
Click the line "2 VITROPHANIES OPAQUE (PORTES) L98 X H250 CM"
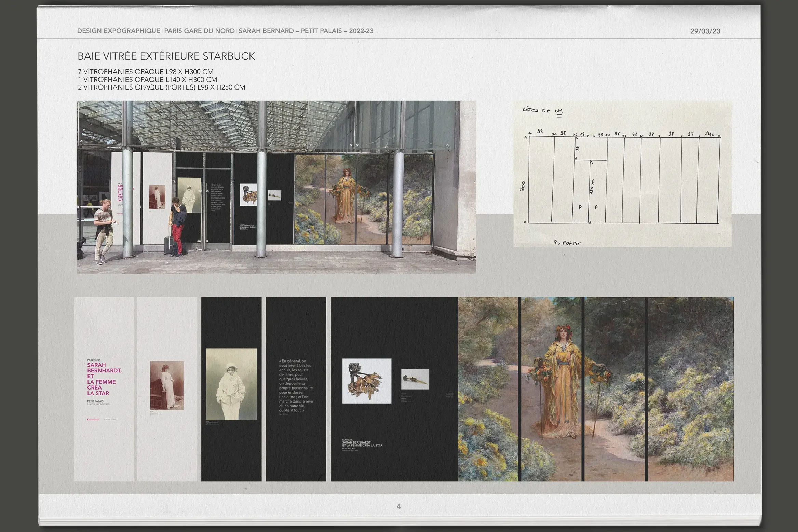pos(161,87)
